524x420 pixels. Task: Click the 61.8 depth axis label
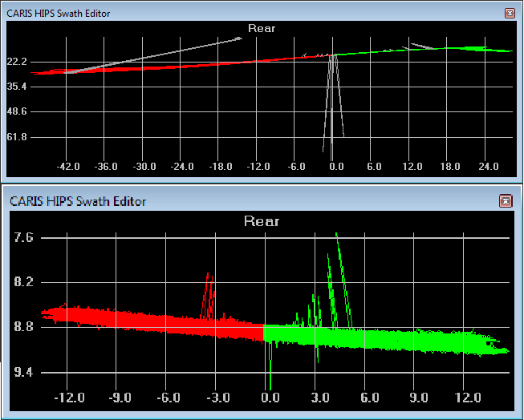(17, 136)
